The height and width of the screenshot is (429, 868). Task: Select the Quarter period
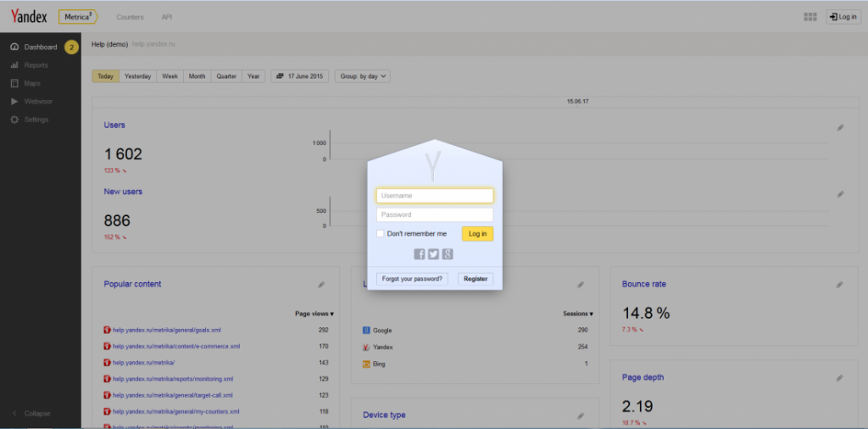tap(226, 76)
